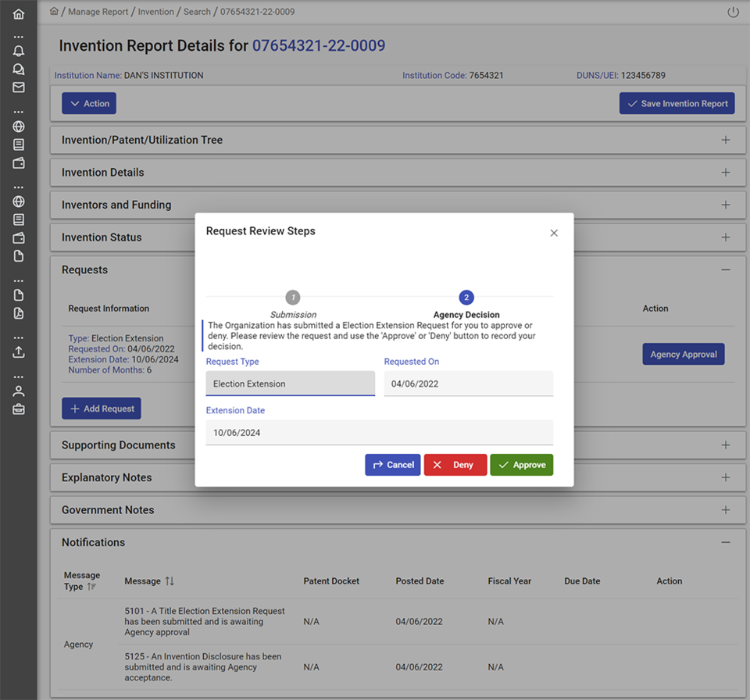The width and height of the screenshot is (750, 700).
Task: Click the upload icon in the sidebar
Action: coord(19,352)
